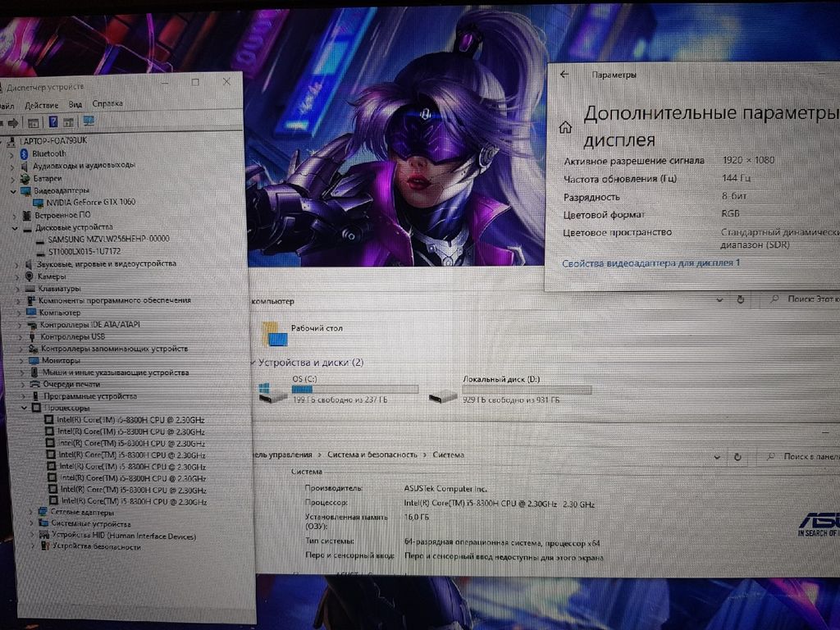Click the forward arrow in Device Manager toolbar
This screenshot has width=840, height=630.
14,122
